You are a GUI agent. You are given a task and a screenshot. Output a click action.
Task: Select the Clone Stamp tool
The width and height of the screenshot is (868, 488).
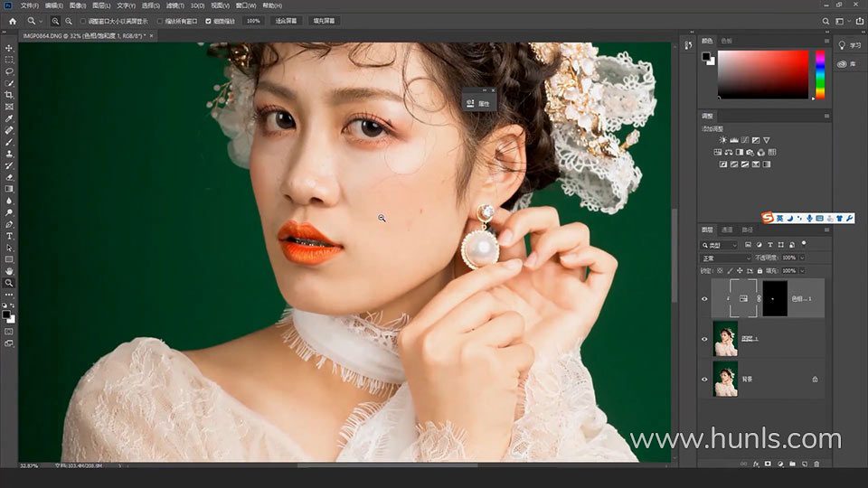coord(9,154)
